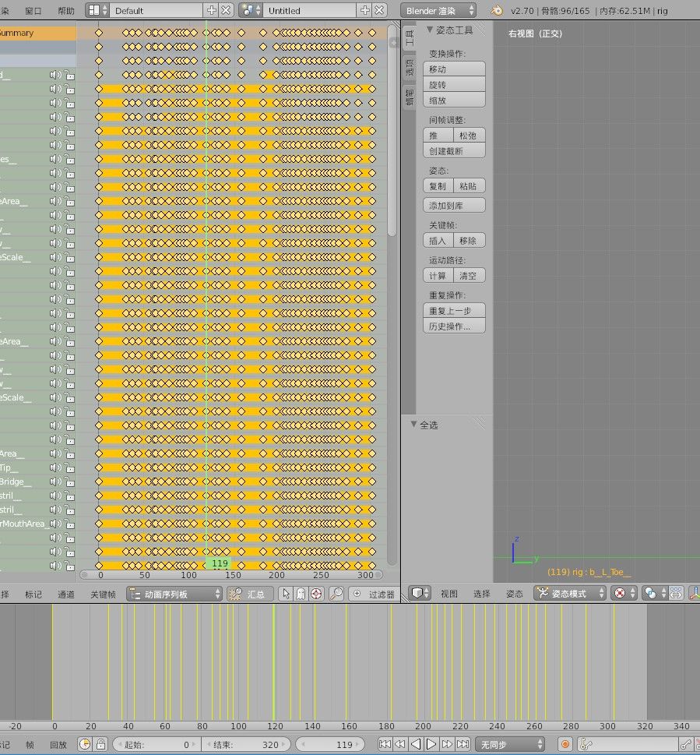This screenshot has height=755, width=700.
Task: Click the current frame 119 slider field
Action: (330, 744)
